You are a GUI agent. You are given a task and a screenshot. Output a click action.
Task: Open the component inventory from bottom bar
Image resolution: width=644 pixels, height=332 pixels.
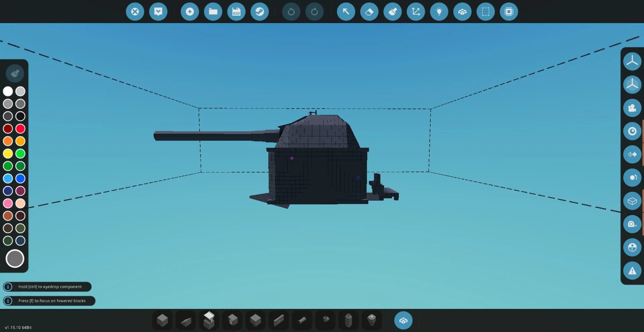[x=403, y=321]
